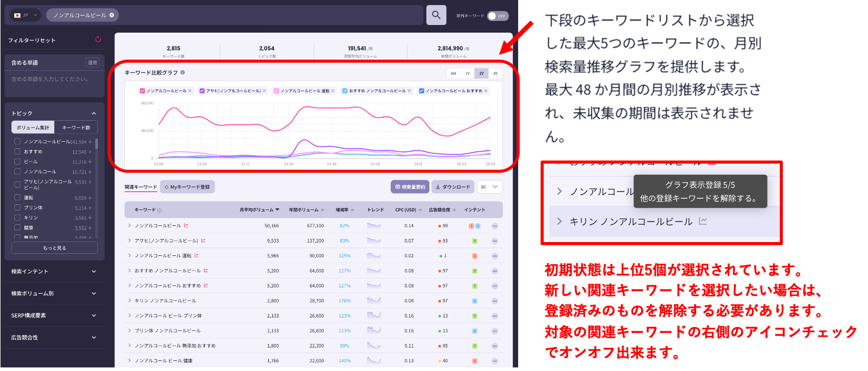The image size is (868, 371).
Task: Remove the ノンアルコールビール search chip
Action: click(112, 15)
